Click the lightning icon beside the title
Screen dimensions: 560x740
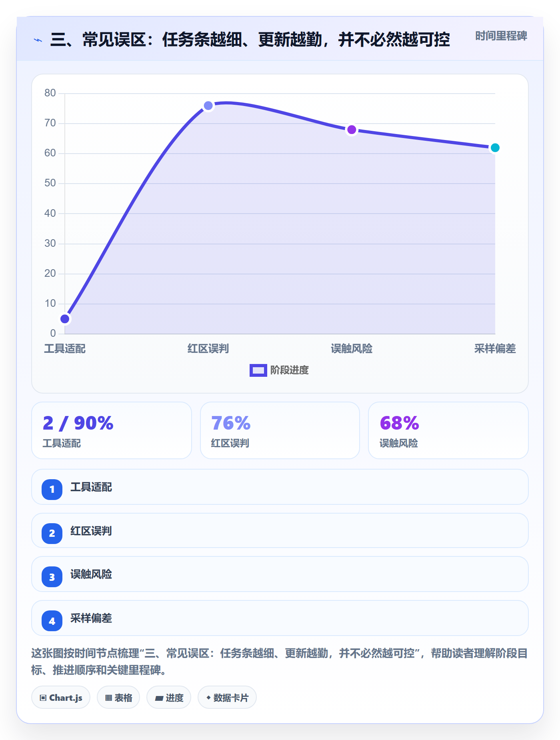(38, 40)
